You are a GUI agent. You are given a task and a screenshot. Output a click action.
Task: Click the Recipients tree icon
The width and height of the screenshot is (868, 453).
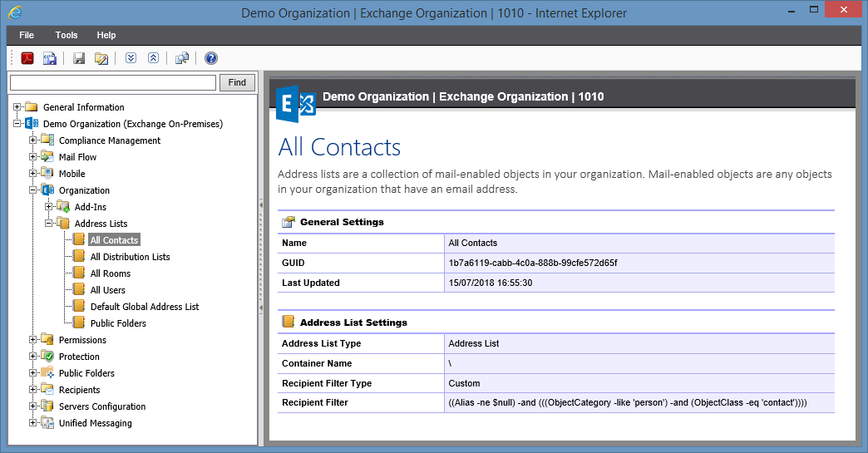pos(47,389)
